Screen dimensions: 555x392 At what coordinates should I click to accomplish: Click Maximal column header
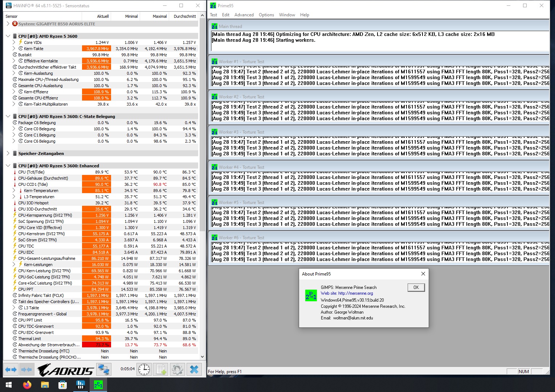point(155,16)
